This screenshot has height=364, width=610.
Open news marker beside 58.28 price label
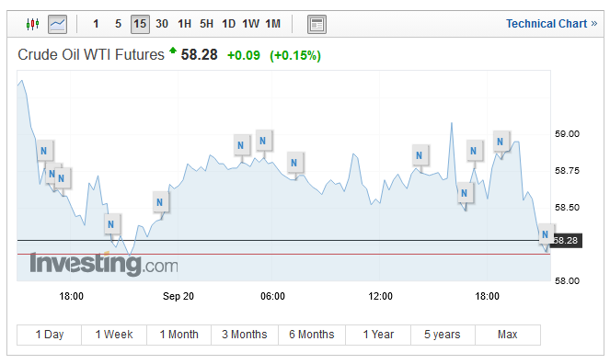click(546, 234)
